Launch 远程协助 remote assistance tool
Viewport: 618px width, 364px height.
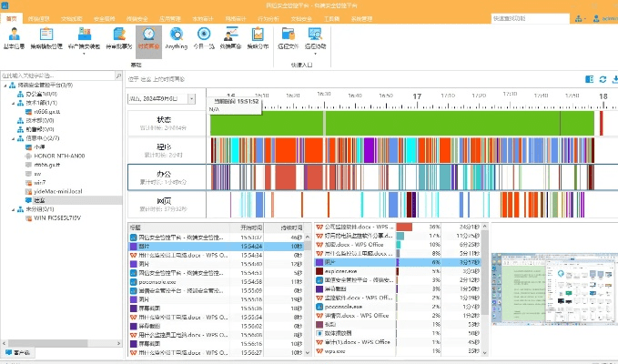pos(316,38)
